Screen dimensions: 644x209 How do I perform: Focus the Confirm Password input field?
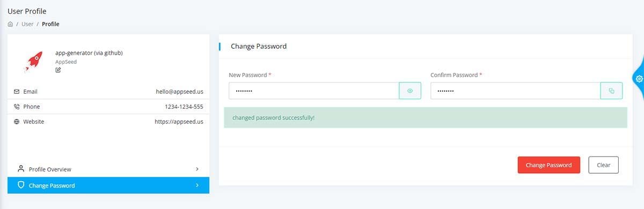tap(515, 91)
